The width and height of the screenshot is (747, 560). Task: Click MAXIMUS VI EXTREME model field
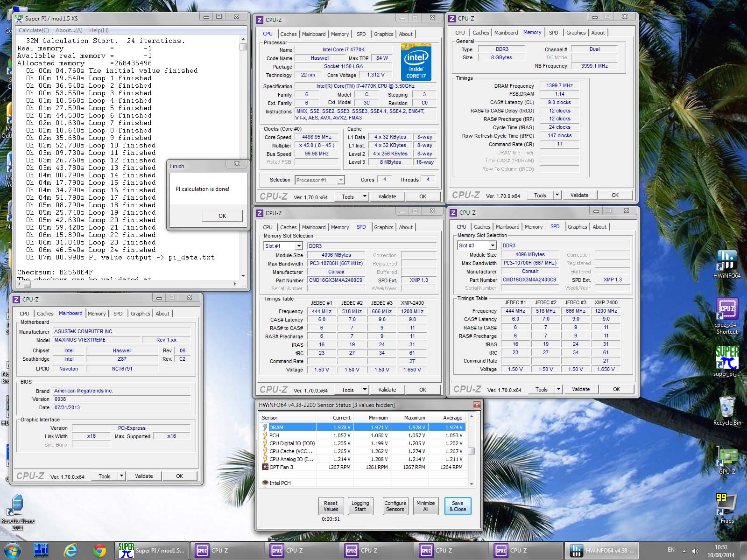(x=97, y=340)
